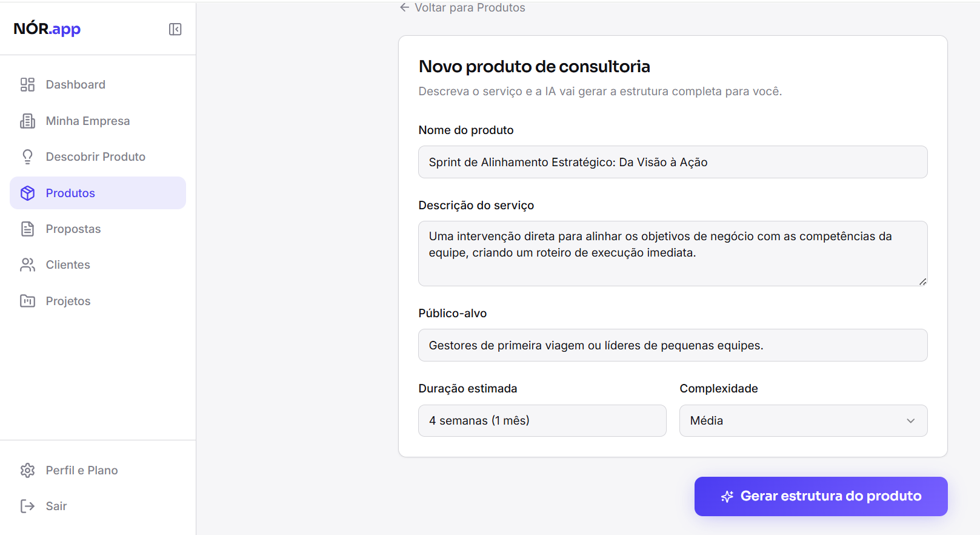Image resolution: width=980 pixels, height=535 pixels.
Task: Click the gear icon beside Perfil e Plano
Action: coord(28,470)
